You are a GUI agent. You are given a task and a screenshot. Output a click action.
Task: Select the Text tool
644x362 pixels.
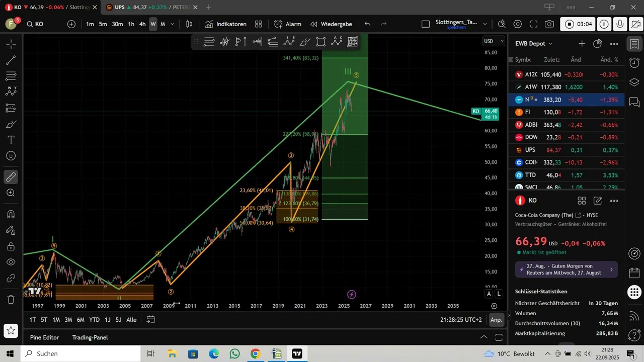[11, 139]
